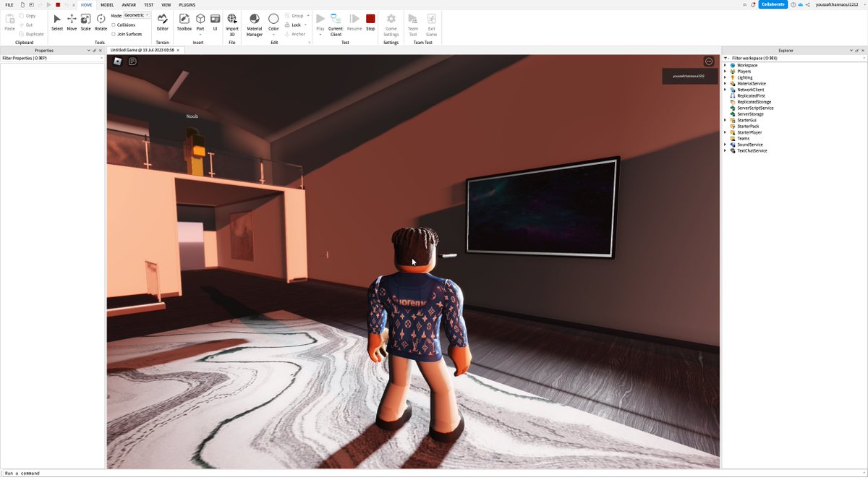Expand the Lighting node
The image size is (868, 488).
(725, 77)
